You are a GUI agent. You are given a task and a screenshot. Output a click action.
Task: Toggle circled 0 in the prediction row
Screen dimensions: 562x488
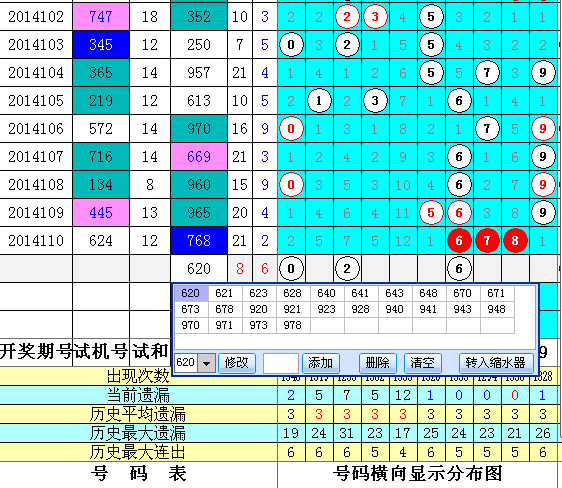coord(291,269)
